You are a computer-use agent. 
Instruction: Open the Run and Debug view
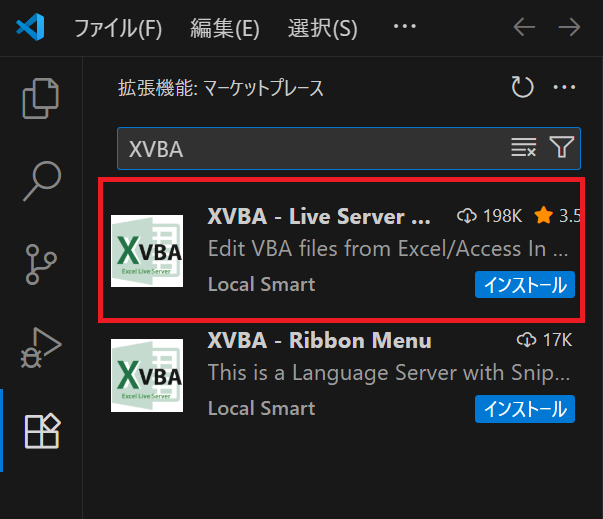tap(41, 346)
